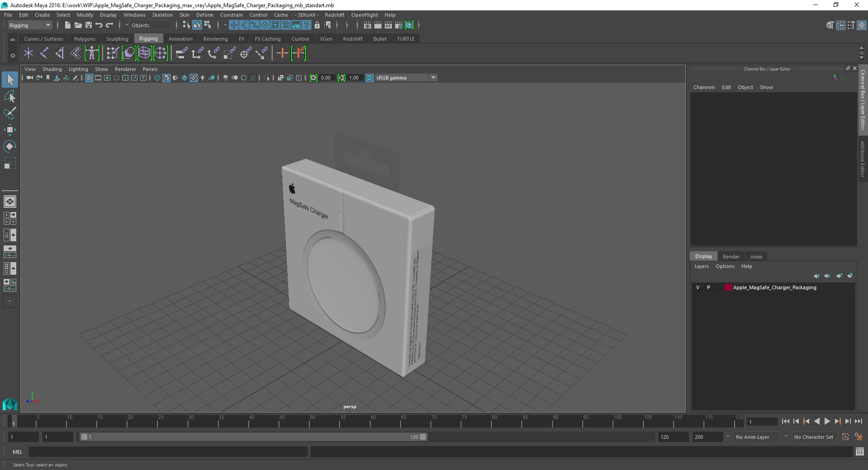Image resolution: width=868 pixels, height=470 pixels.
Task: Choose the Lasso Select tool
Action: click(x=10, y=97)
